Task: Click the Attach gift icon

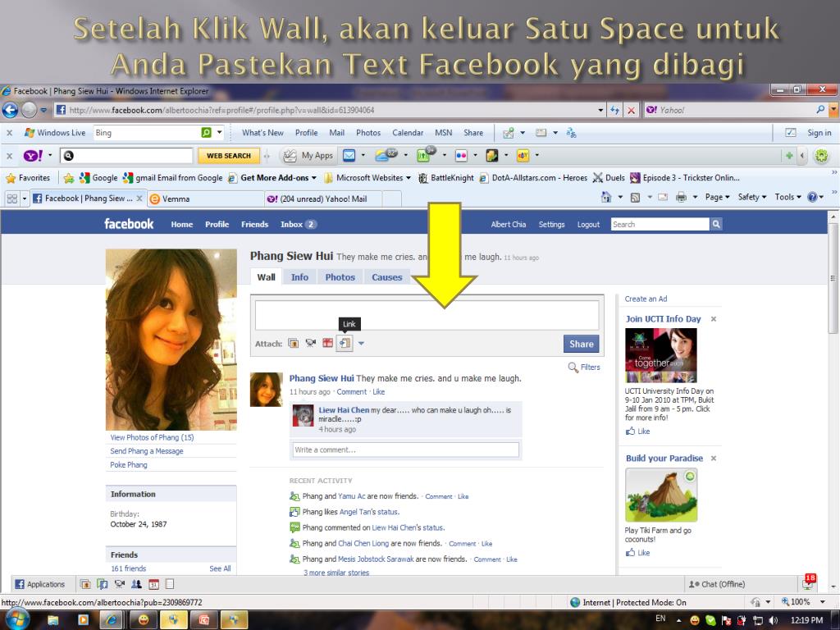Action: (x=327, y=344)
